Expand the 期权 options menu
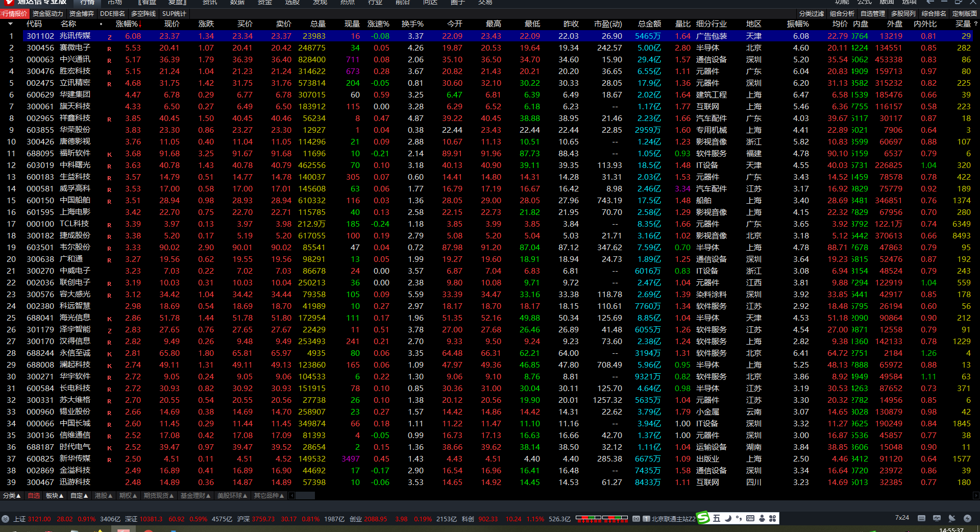 click(x=129, y=496)
